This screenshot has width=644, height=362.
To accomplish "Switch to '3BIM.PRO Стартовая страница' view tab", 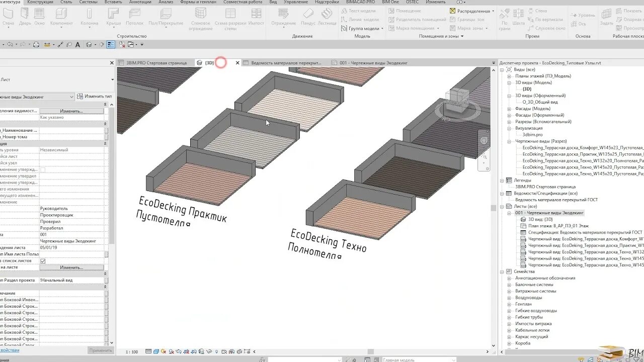I will [x=155, y=63].
